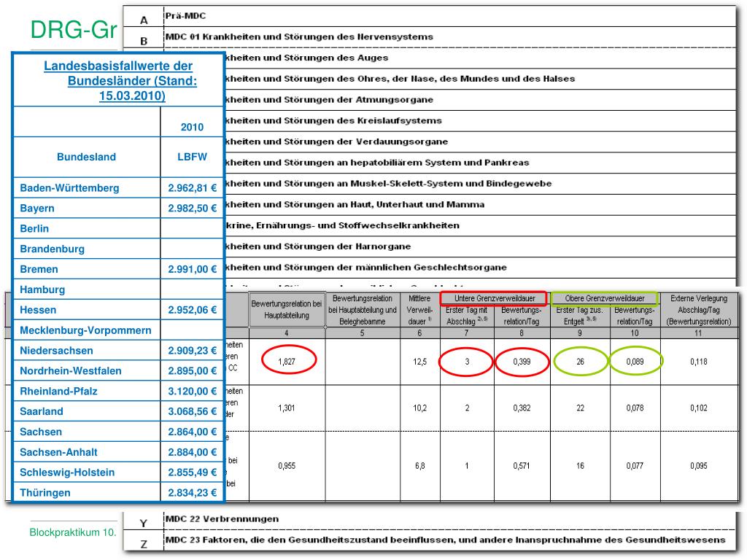Screen dimensions: 747x560
Task: Click the Bewertungsrelation value 0,955
Action: (287, 466)
